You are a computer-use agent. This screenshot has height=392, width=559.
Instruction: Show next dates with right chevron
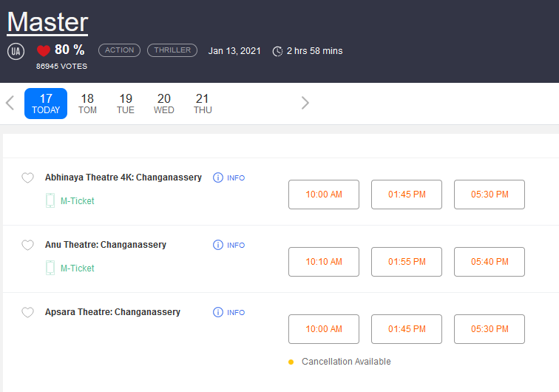coord(305,103)
